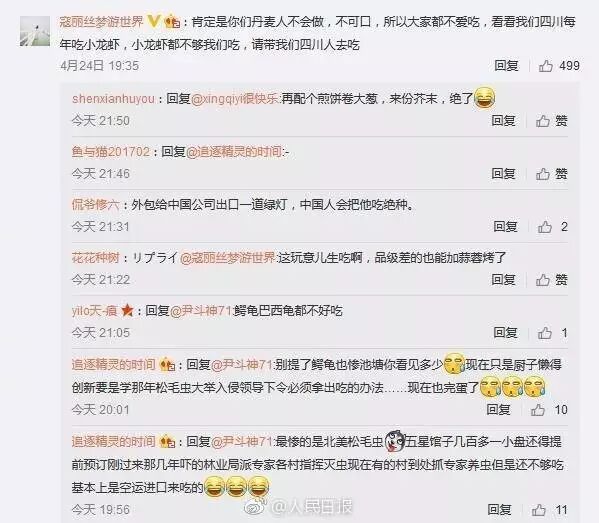Click 回复 on the 侃爷修六 comment

coord(505,227)
